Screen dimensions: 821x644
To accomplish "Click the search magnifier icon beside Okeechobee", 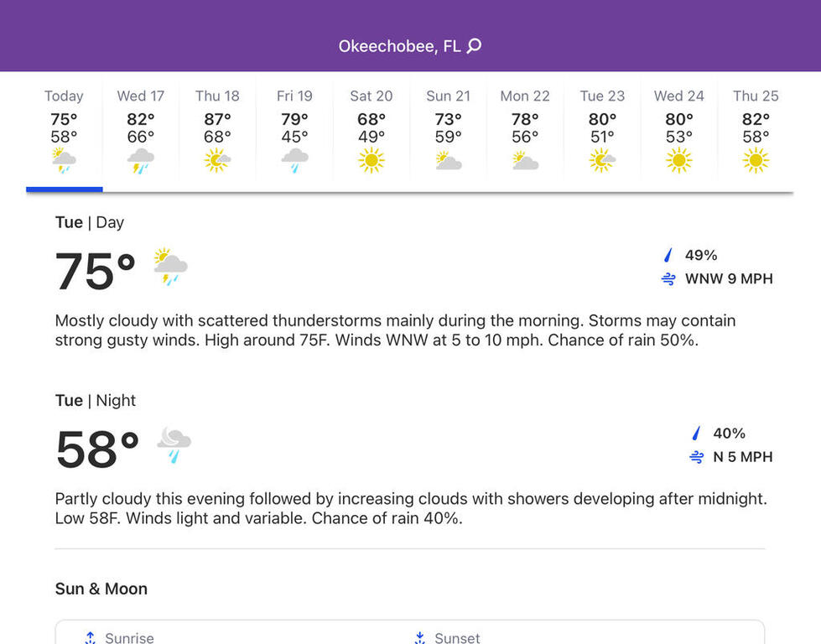I will click(475, 46).
